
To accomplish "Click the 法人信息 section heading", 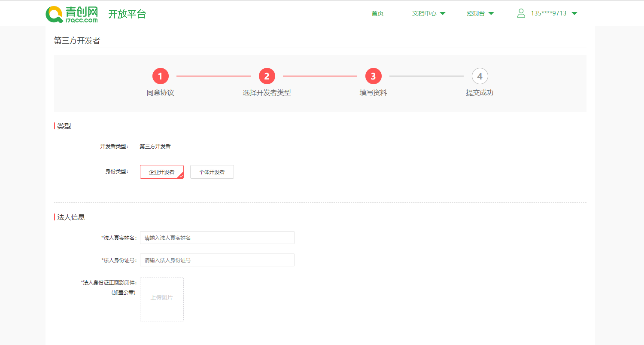I will pyautogui.click(x=71, y=217).
